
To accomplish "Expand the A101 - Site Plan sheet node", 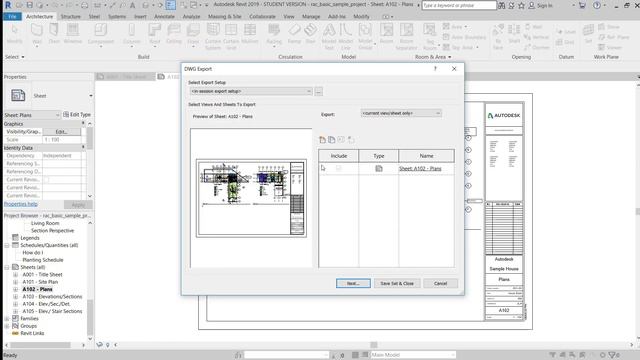I will pos(16,282).
